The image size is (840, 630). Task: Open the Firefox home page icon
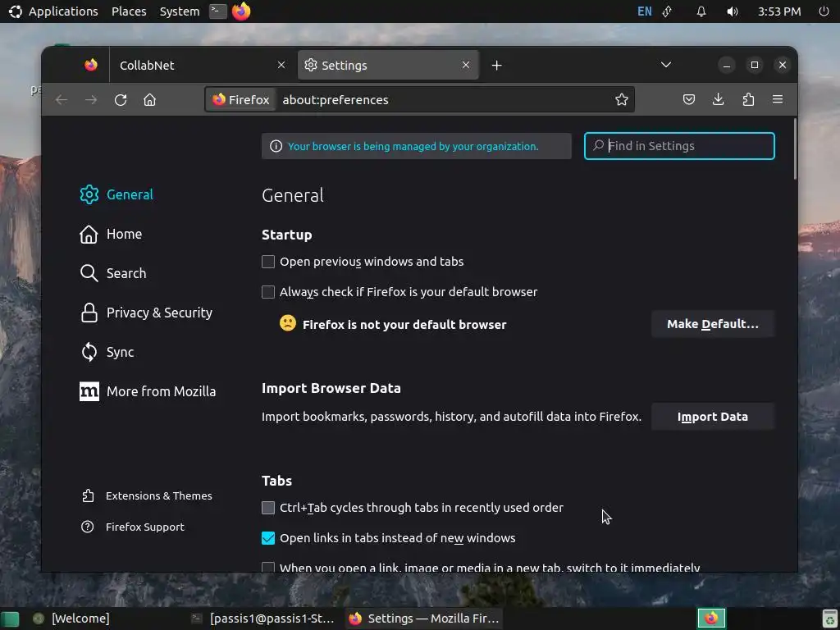point(149,99)
